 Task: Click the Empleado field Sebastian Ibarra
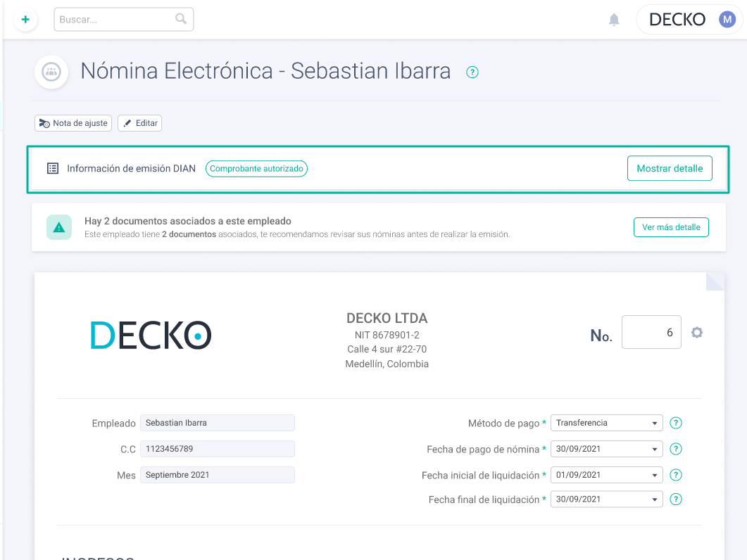(x=218, y=423)
